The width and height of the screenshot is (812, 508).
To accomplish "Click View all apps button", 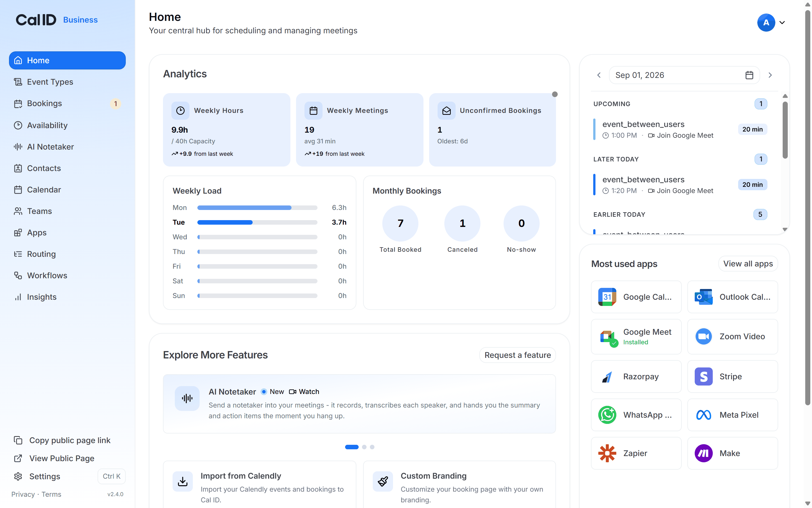I will (x=748, y=264).
